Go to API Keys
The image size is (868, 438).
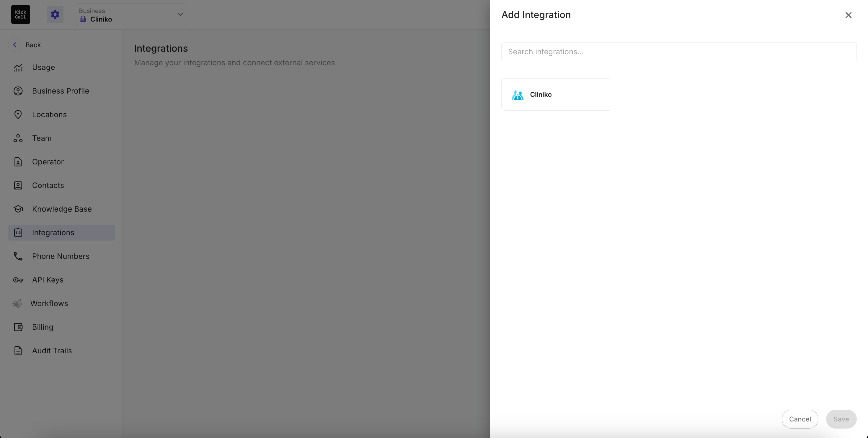click(x=61, y=280)
